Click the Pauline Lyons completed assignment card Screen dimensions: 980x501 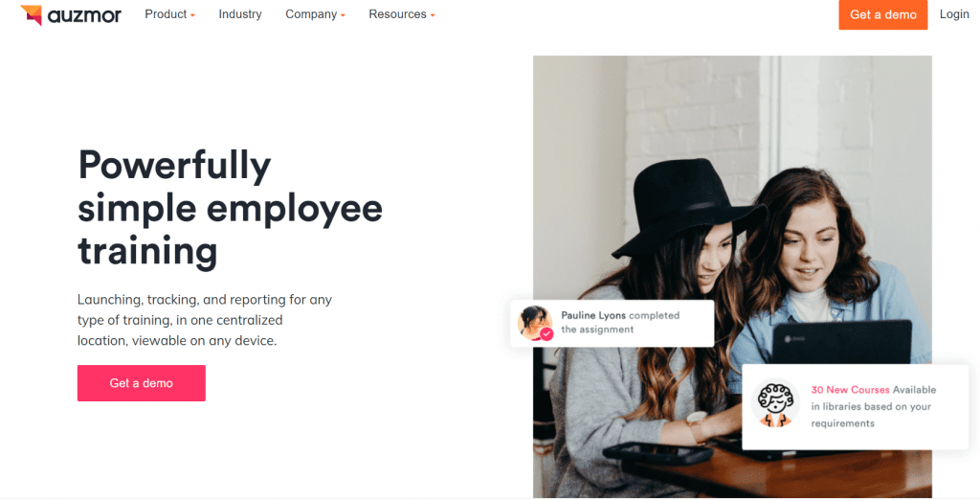(x=612, y=324)
